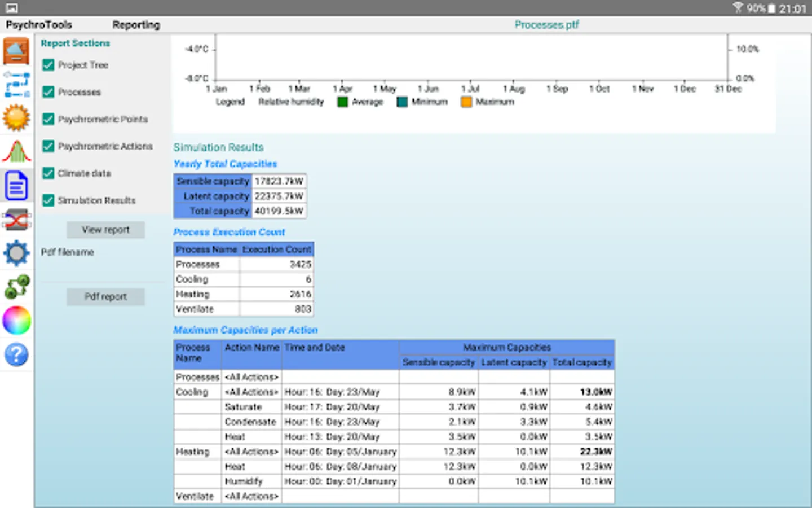
Task: Disable the Climate data section checkbox
Action: tap(48, 173)
